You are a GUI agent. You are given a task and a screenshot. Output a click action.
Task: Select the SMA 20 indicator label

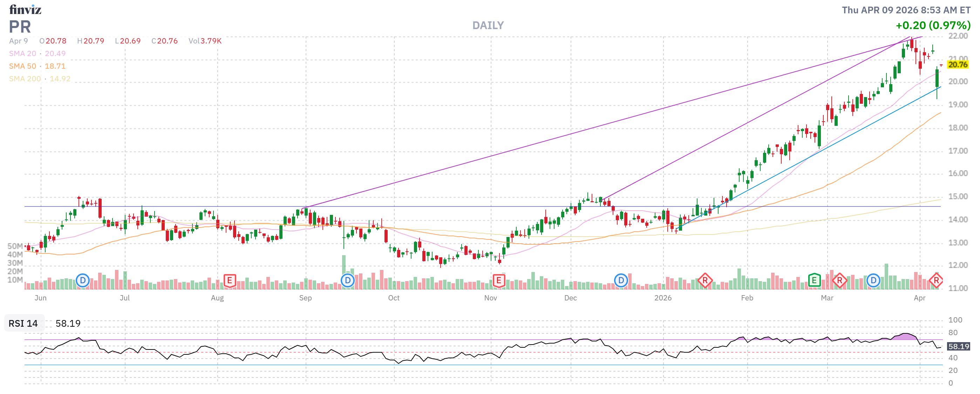pyautogui.click(x=22, y=54)
